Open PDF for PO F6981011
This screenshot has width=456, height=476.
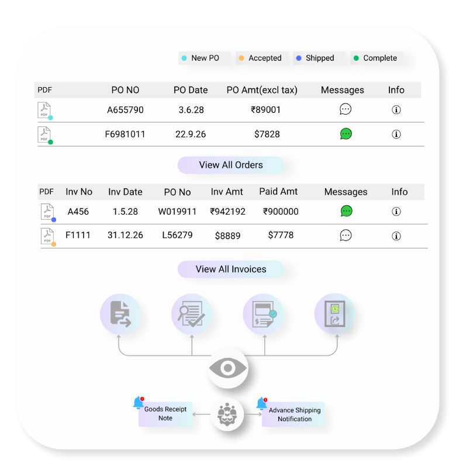(44, 134)
